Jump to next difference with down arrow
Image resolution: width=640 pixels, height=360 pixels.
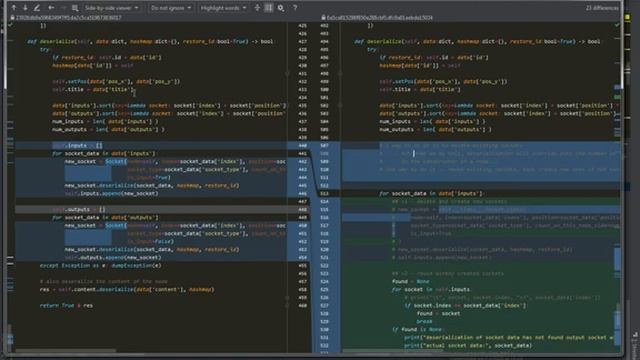25,7
